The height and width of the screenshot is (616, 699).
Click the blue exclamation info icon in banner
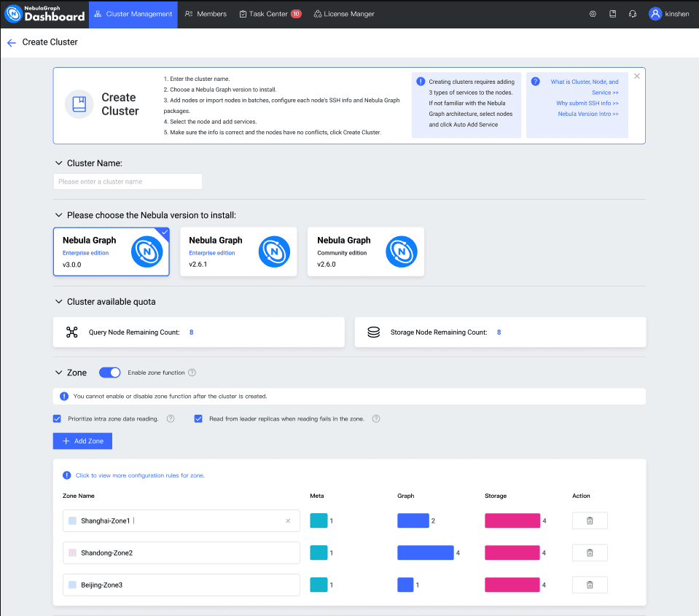click(421, 82)
